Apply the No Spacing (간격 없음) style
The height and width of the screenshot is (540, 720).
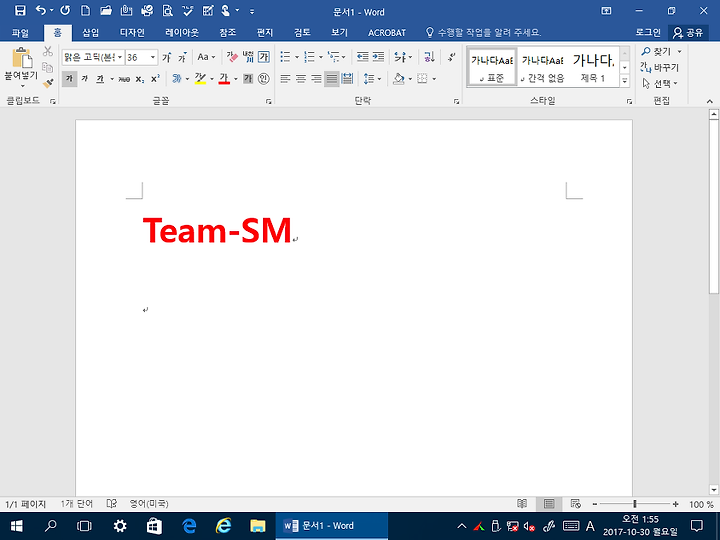[542, 67]
